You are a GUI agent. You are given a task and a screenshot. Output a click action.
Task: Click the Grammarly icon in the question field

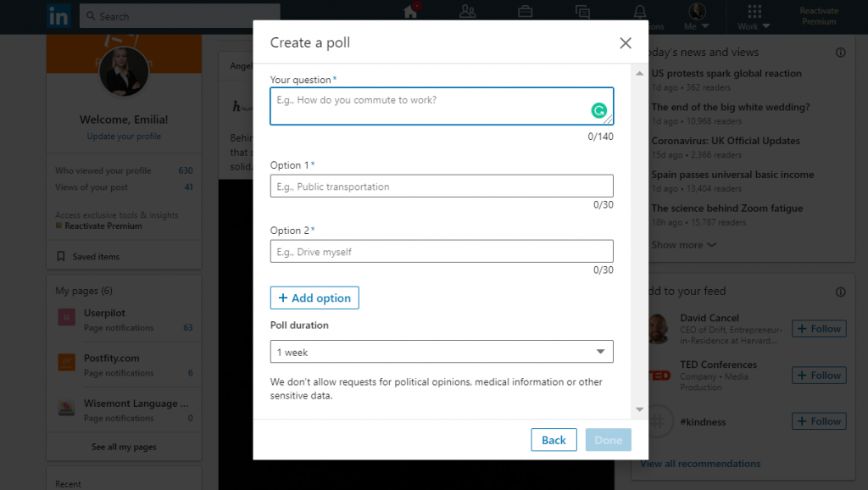point(597,109)
